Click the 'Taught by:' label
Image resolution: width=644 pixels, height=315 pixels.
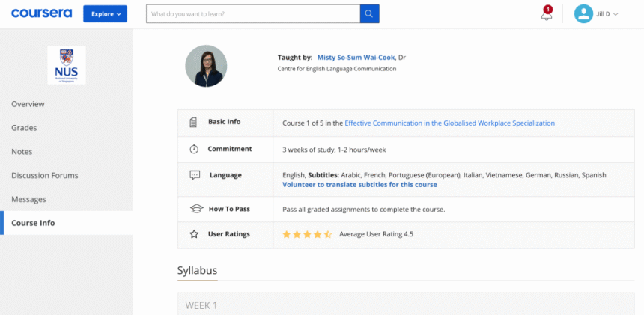295,58
